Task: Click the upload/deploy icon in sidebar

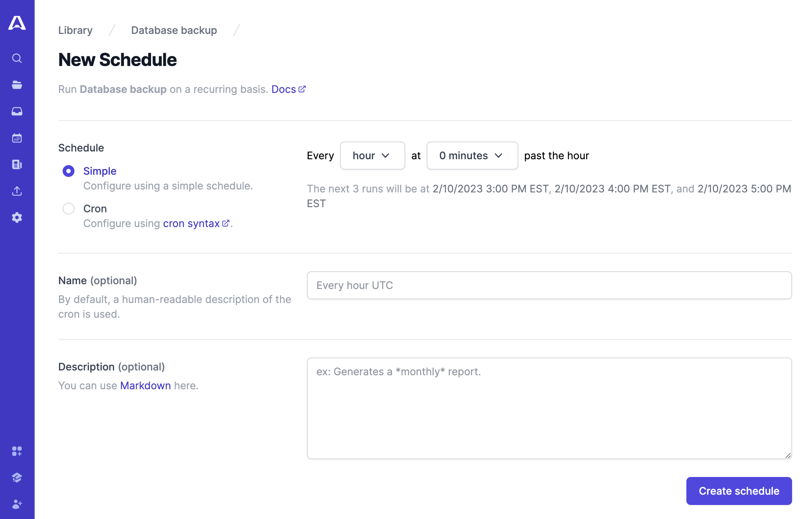Action: tap(17, 191)
